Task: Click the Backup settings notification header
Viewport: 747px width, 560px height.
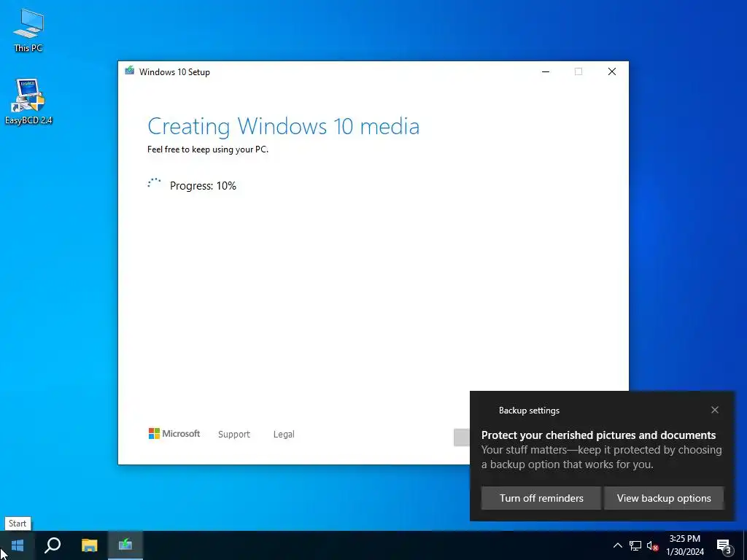Action: click(x=529, y=411)
